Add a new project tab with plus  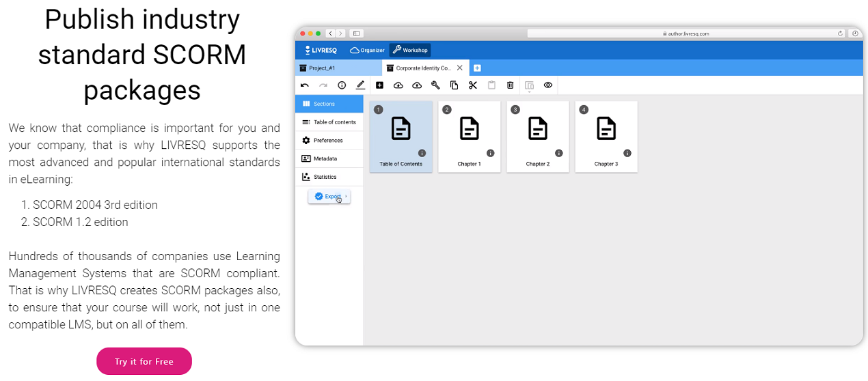click(x=477, y=68)
